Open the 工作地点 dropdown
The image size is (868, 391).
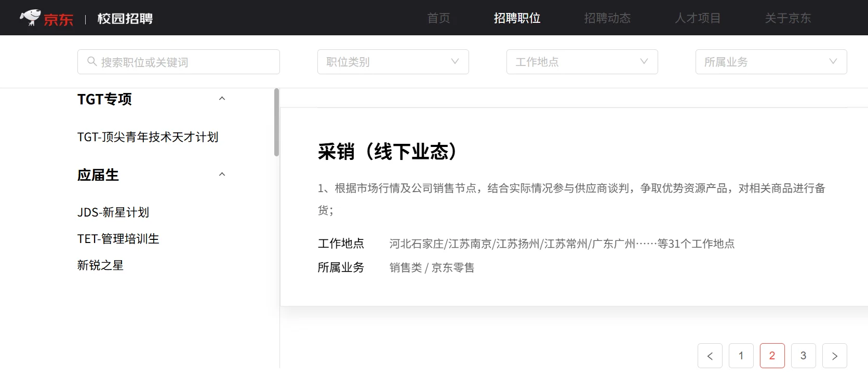pos(582,62)
